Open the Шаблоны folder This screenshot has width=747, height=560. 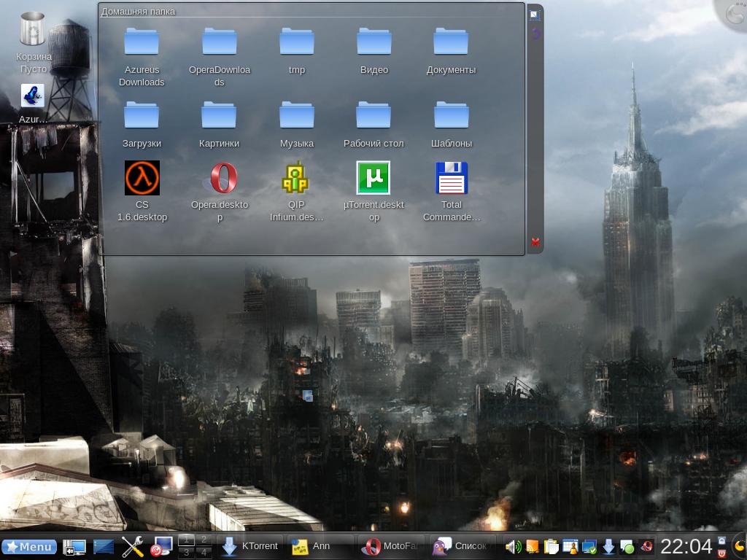click(x=451, y=125)
